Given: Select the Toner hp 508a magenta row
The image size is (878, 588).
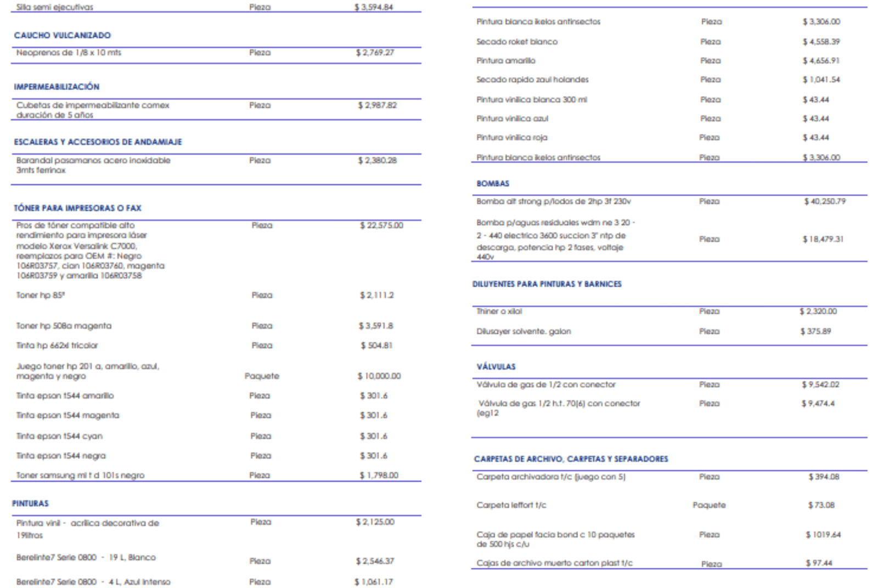Looking at the screenshot, I should [64, 326].
